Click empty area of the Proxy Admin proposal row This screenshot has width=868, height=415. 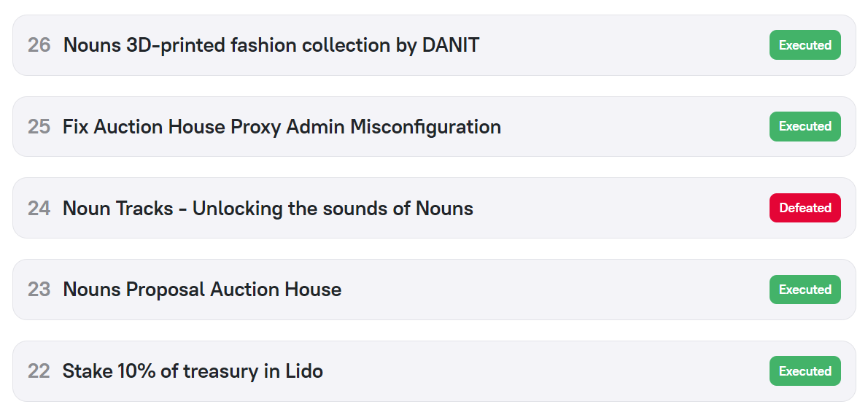(635, 127)
